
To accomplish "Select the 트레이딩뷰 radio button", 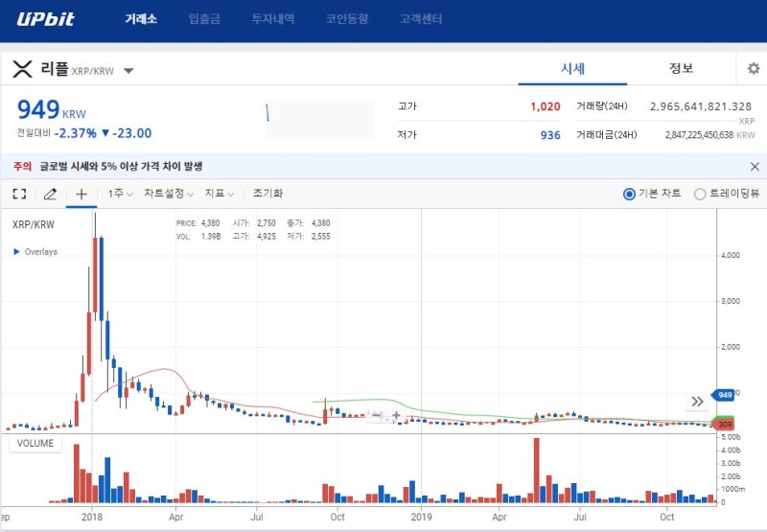I will point(700,195).
